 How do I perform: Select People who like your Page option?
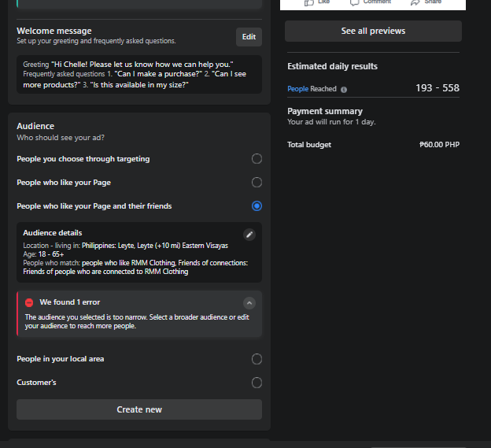257,183
